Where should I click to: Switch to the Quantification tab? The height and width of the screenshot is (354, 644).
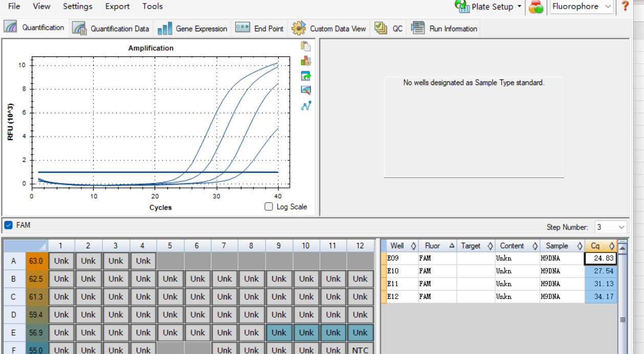point(35,28)
